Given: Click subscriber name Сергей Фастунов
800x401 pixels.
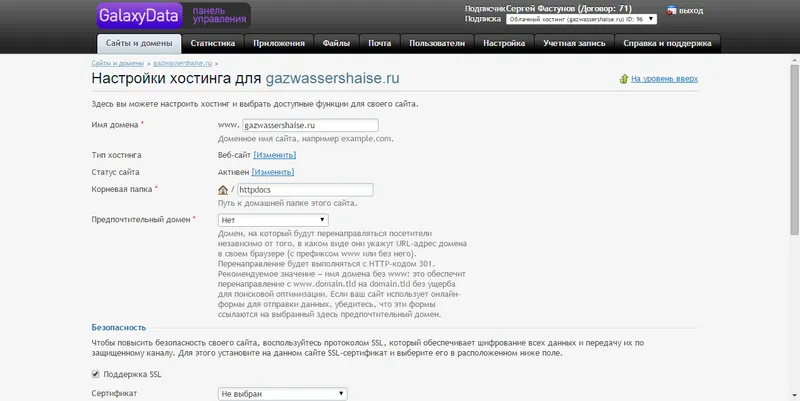Looking at the screenshot, I should 540,9.
